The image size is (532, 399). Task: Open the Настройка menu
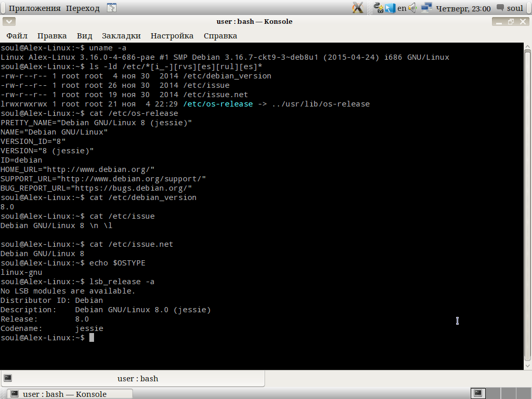[x=172, y=36]
